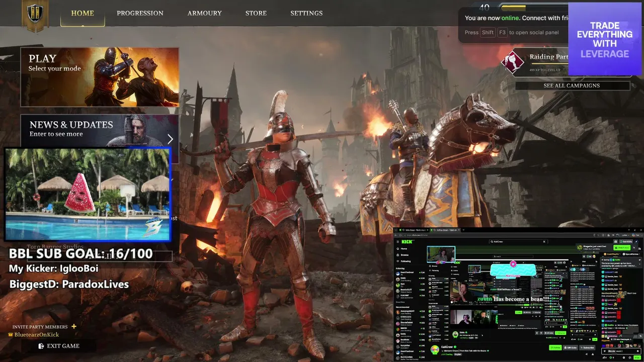The width and height of the screenshot is (644, 362).
Task: Send message with green Chat button
Action: coord(637,357)
